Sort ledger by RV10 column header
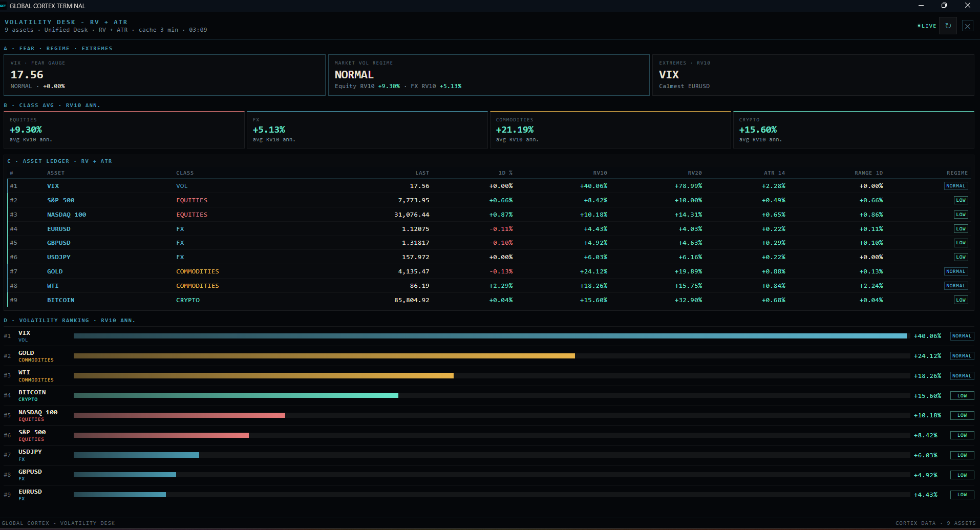Screen dimensions: 980x530 [600, 173]
